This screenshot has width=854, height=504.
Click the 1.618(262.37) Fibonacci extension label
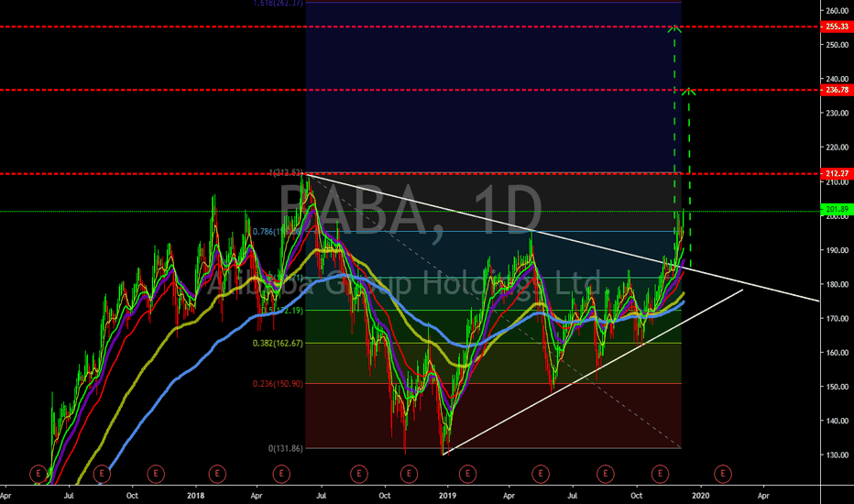click(278, 4)
